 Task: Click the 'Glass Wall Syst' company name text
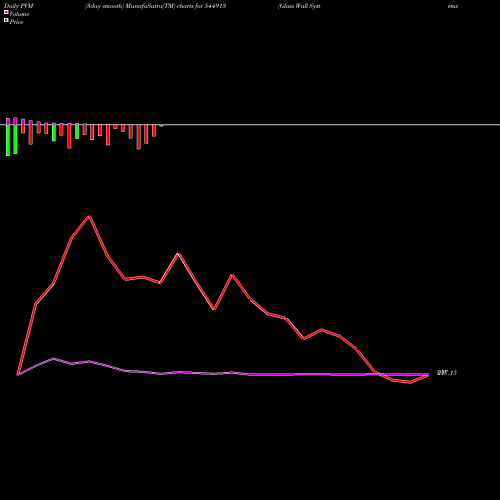pos(299,6)
